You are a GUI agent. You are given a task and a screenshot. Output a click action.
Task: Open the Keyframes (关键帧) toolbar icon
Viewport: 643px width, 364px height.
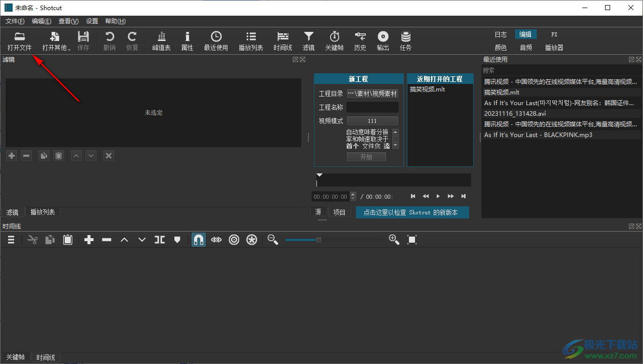pos(334,41)
